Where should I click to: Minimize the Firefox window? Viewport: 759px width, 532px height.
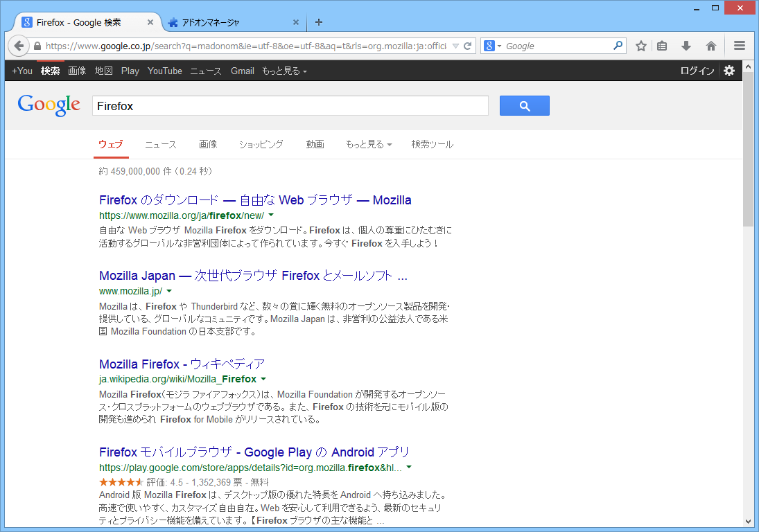click(x=697, y=8)
